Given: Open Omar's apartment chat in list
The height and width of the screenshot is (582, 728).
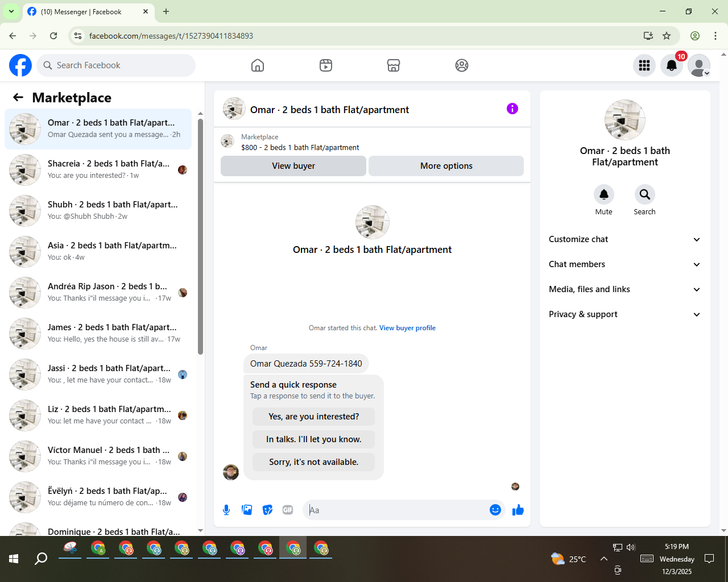Looking at the screenshot, I should (98, 129).
